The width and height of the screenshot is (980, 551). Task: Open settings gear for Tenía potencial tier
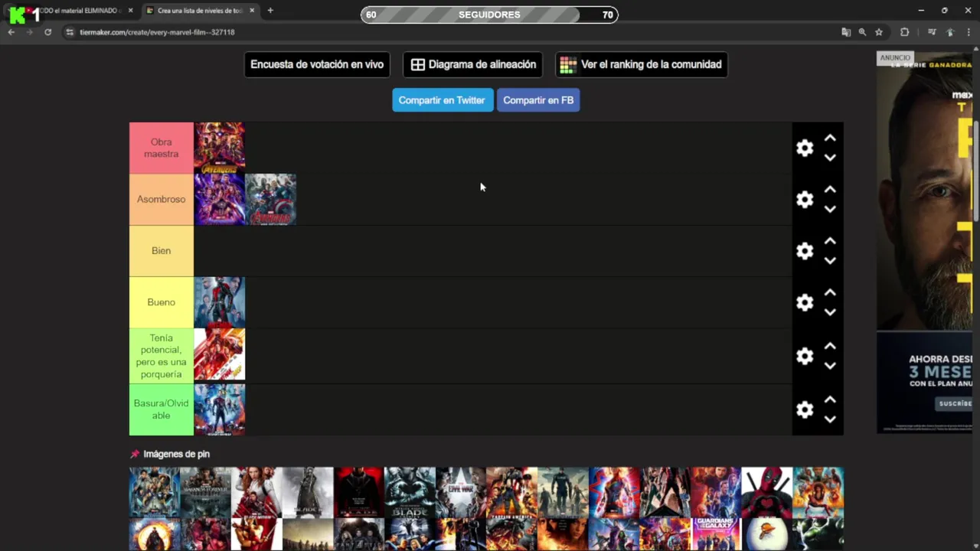point(804,356)
